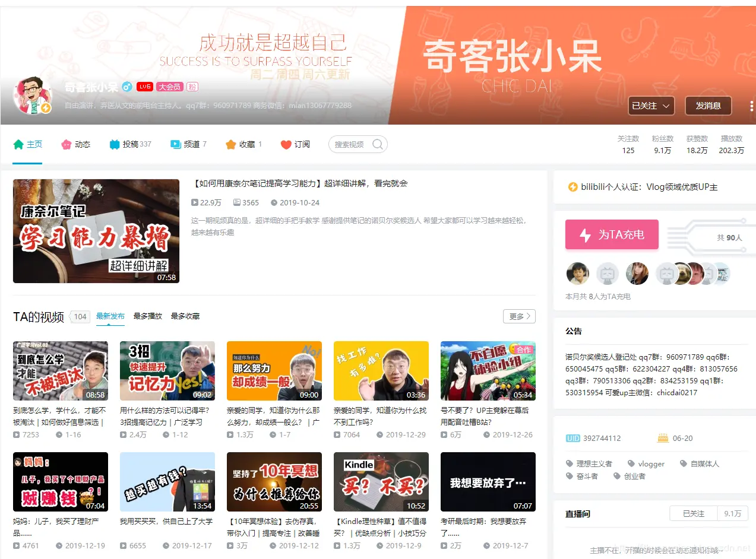Click the male gender icon beside the username
756x559 pixels.
coord(127,87)
